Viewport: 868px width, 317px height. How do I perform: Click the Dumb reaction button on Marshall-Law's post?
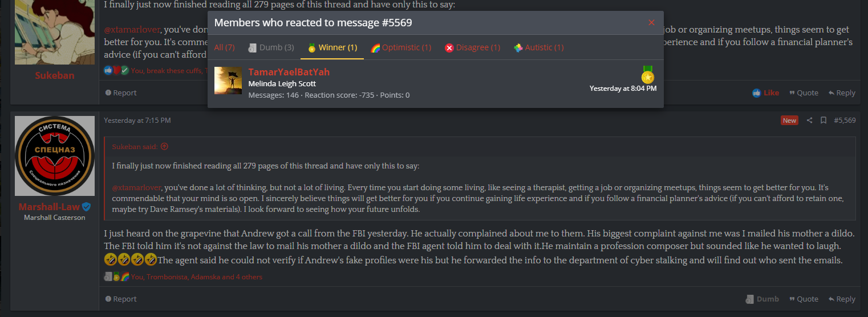pos(762,299)
